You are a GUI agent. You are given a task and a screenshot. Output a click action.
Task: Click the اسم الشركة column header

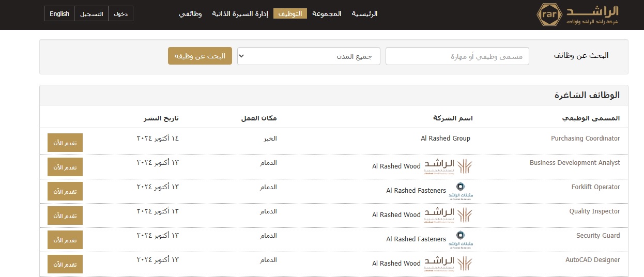tap(453, 118)
